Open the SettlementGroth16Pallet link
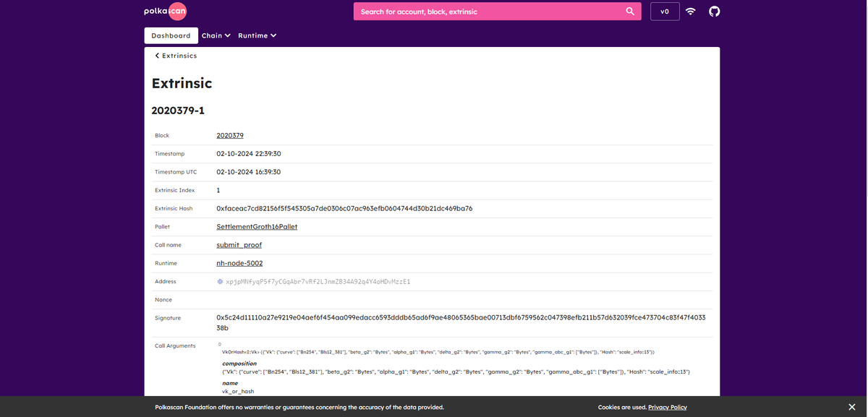This screenshot has height=417, width=868. pos(257,227)
